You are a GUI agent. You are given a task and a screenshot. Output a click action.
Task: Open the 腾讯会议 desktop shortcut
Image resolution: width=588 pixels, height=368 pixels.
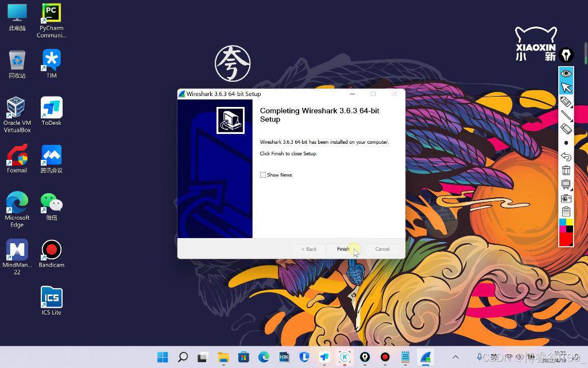(51, 159)
